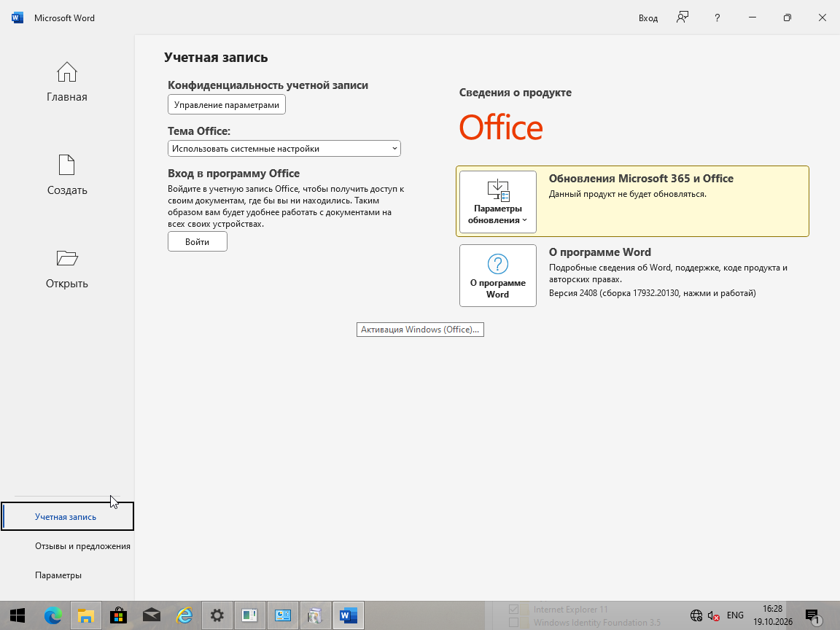Screen dimensions: 840x630
Task: Click Управление параметрами button
Action: coord(227,104)
